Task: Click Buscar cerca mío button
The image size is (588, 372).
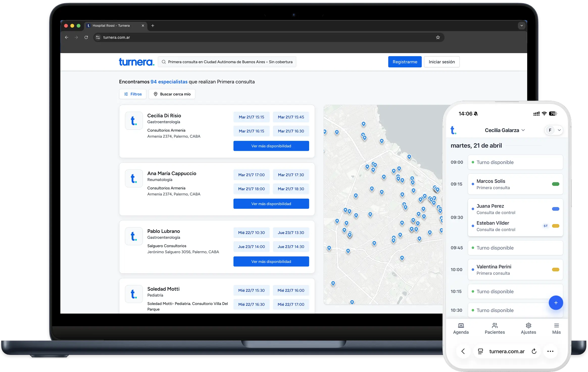Action: click(x=172, y=94)
